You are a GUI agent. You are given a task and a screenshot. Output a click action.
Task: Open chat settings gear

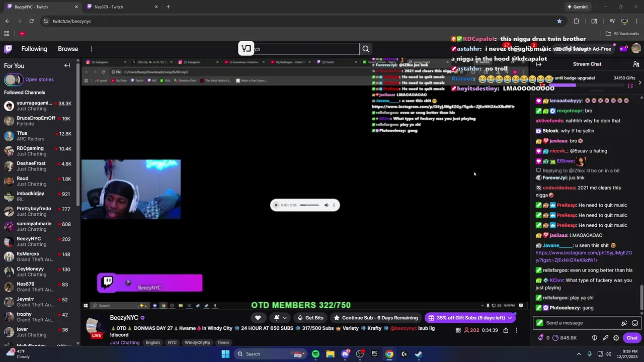pos(616,338)
